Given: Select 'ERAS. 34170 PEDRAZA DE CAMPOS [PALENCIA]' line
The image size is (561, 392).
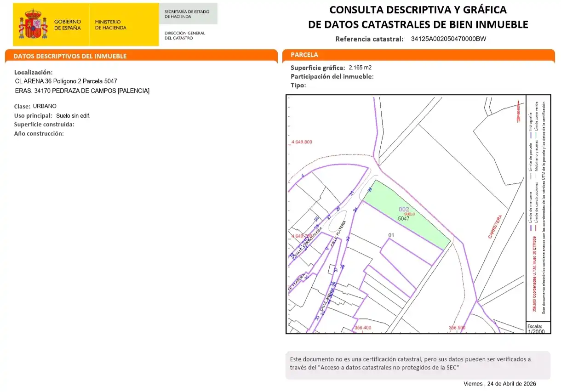Looking at the screenshot, I should pyautogui.click(x=82, y=91).
